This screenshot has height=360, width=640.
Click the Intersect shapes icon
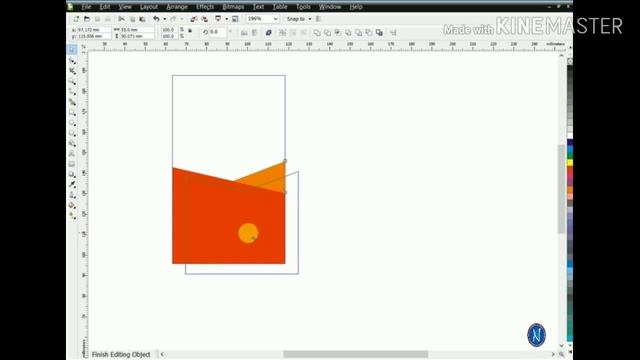338,33
